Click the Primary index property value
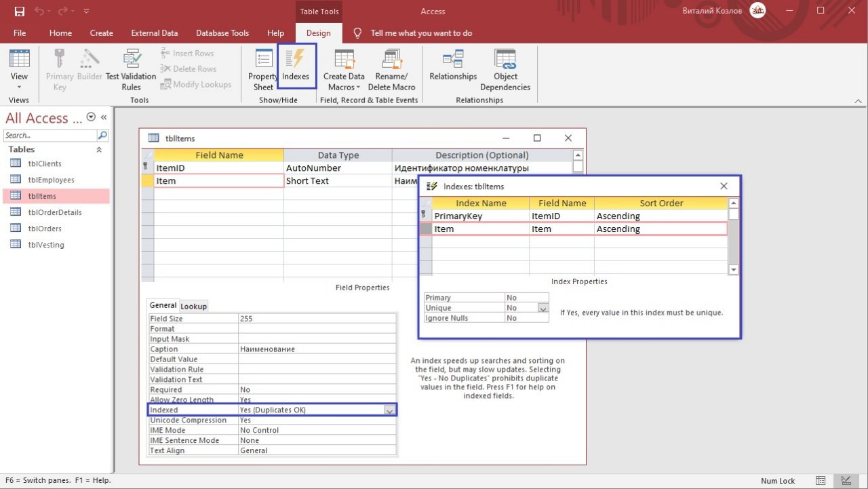Screen dimensions: 868x489 click(x=527, y=298)
